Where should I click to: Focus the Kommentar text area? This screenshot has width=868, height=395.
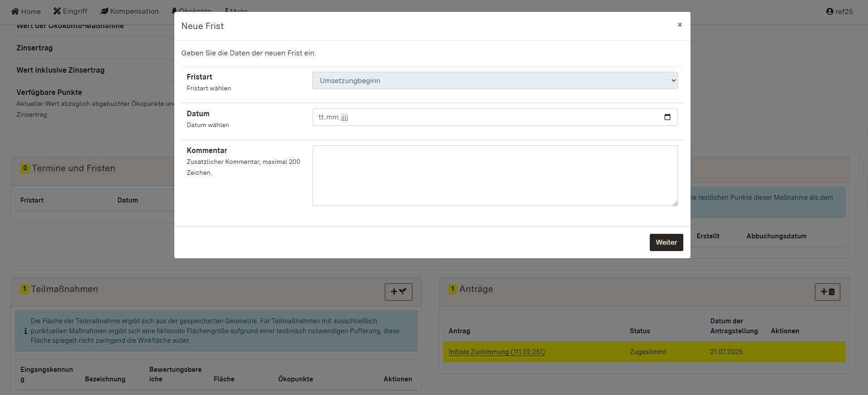pyautogui.click(x=495, y=176)
